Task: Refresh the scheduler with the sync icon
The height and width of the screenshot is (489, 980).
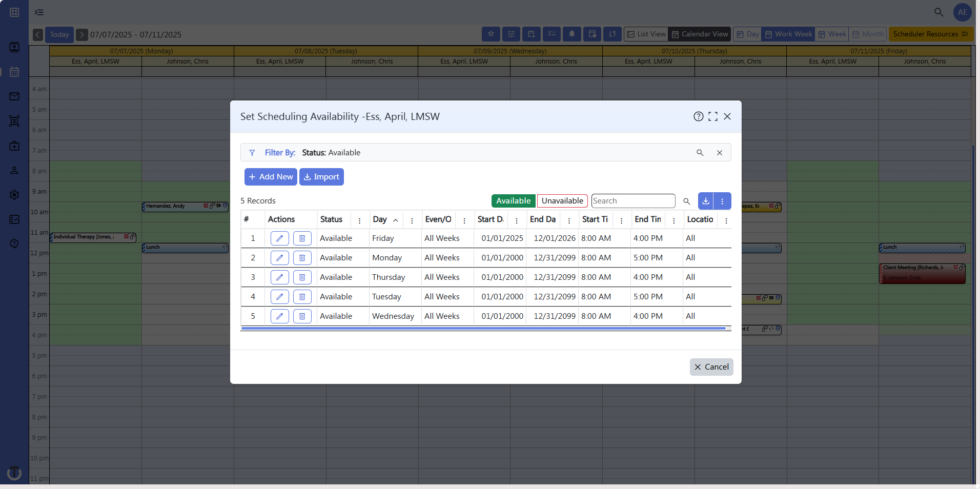Action: 613,34
